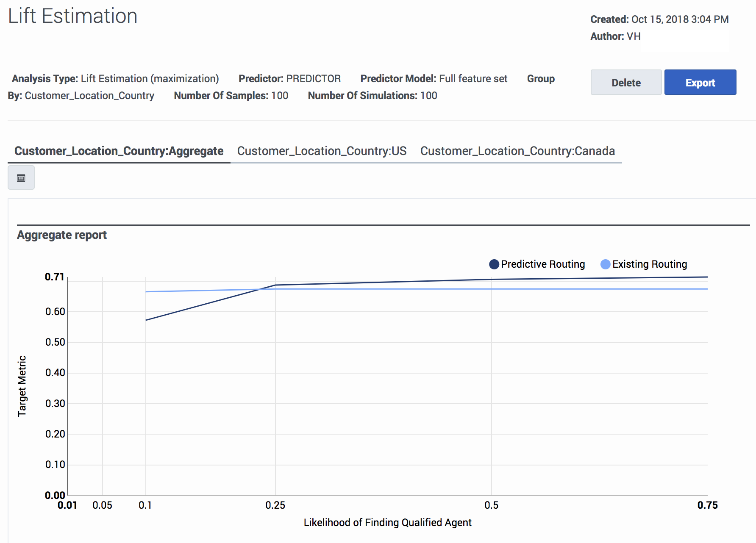
Task: Click the 0.25 x-axis tick label
Action: (x=275, y=505)
